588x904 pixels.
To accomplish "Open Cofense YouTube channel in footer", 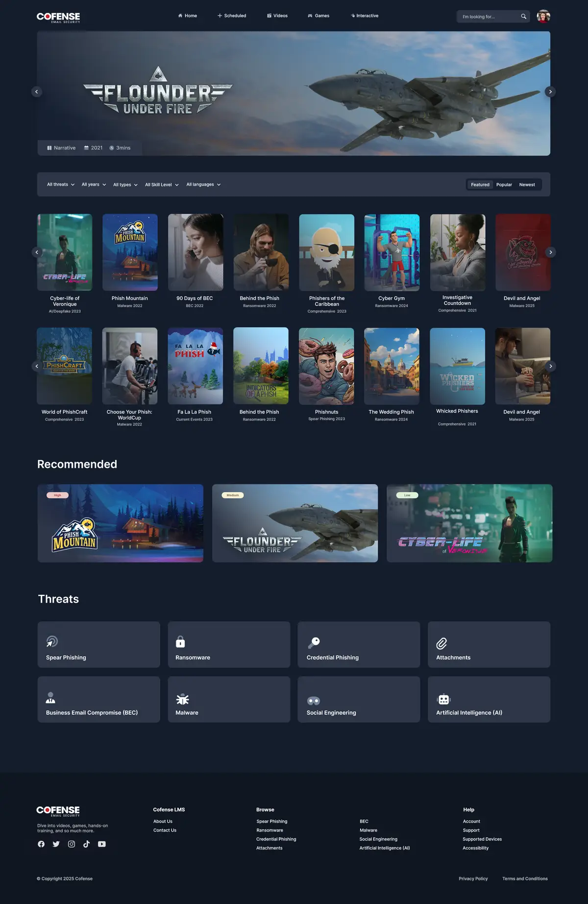I will (x=102, y=844).
